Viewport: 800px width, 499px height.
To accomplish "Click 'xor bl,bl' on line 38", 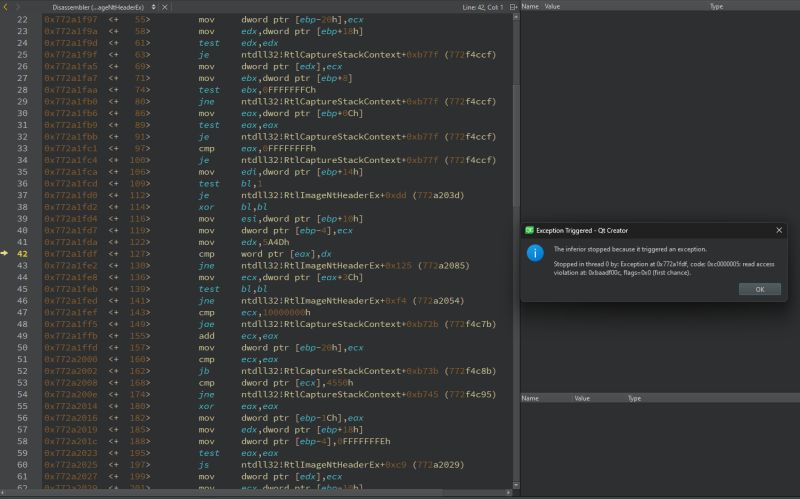I will point(233,207).
